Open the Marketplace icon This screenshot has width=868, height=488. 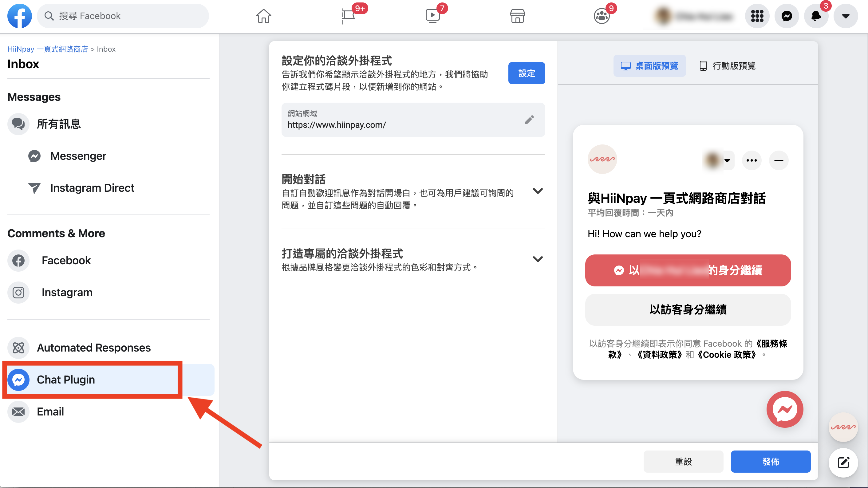(517, 16)
